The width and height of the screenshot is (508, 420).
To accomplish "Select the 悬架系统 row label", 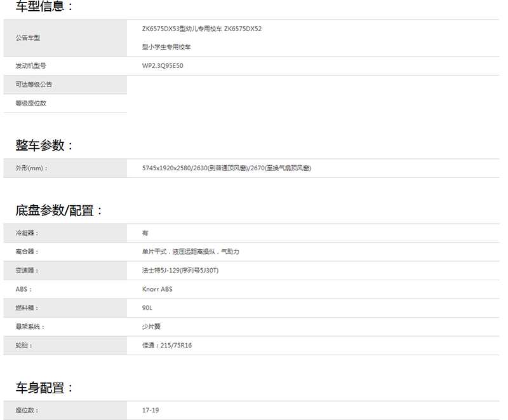I will (30, 327).
